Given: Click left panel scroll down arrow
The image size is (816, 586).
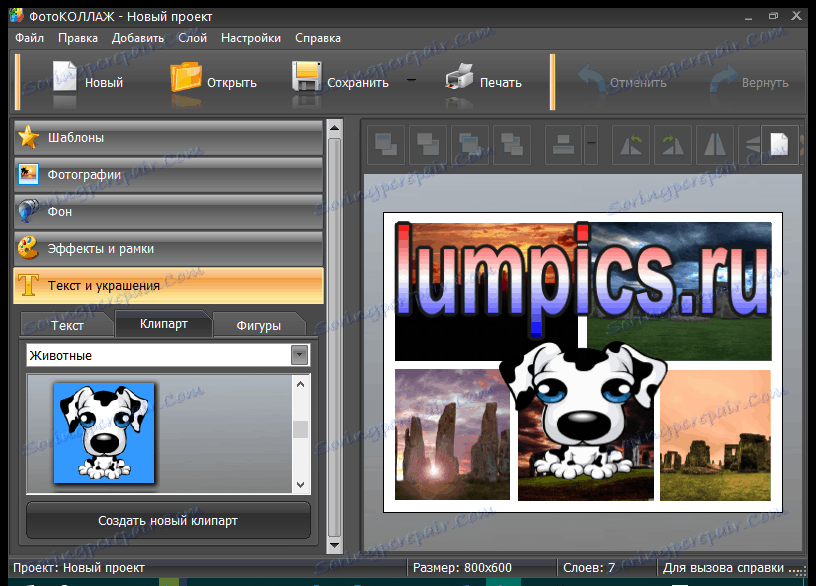Looking at the screenshot, I should click(335, 545).
